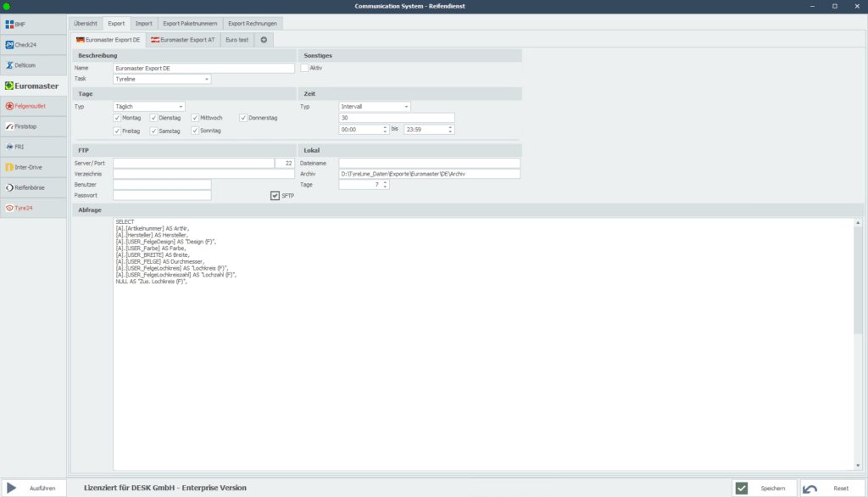Run the task with Ausführen play button
Viewport: 868px width, 497px height.
(x=34, y=489)
